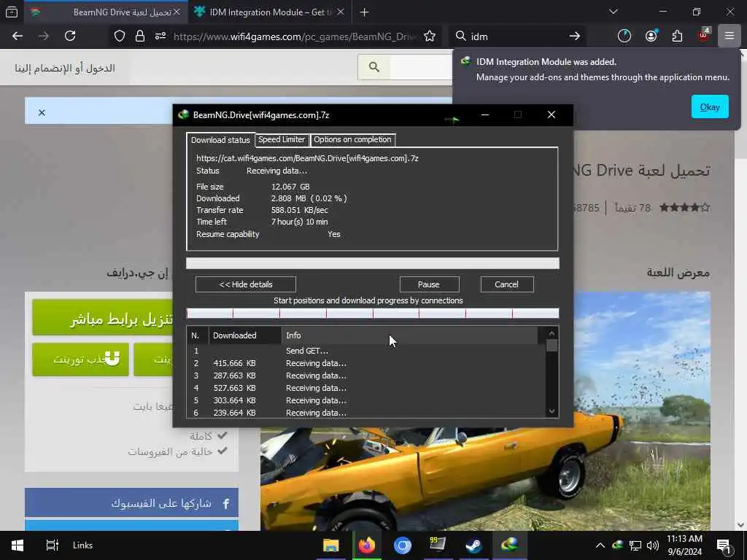
Task: Click the search go arrow next to idm
Action: tap(575, 36)
